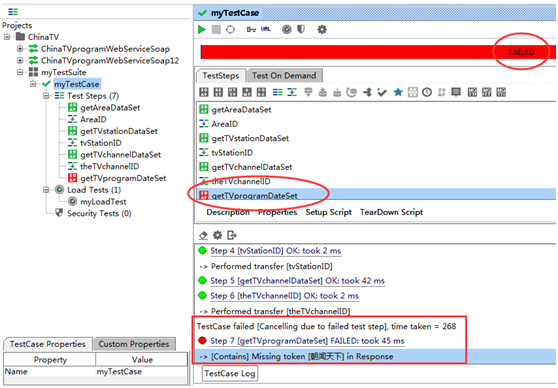The image size is (558, 388).
Task: Open log options with the gear icon above the log
Action: coord(217,235)
